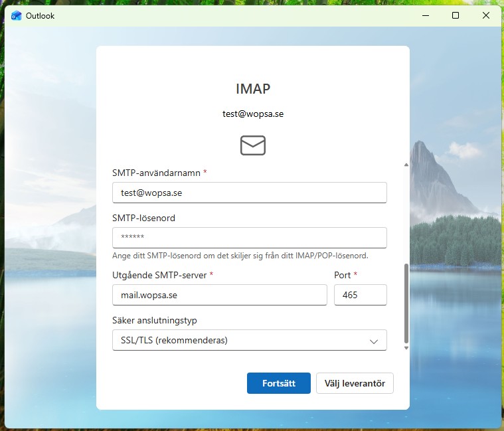Image resolution: width=504 pixels, height=431 pixels.
Task: Click into the SMTP-lösenord password field
Action: click(x=250, y=237)
